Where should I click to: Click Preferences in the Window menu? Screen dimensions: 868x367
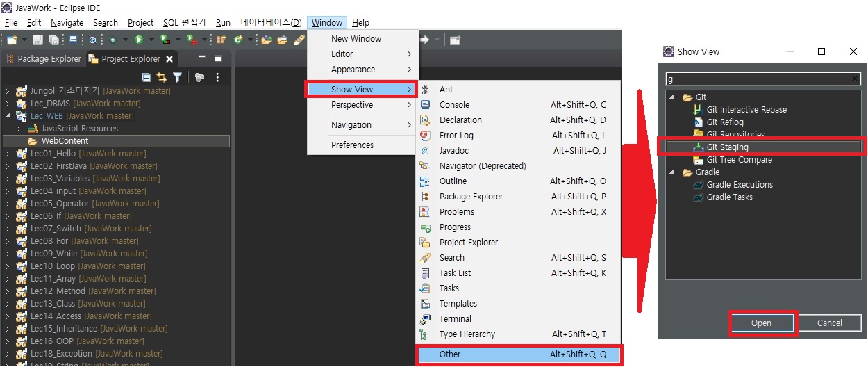point(362,145)
